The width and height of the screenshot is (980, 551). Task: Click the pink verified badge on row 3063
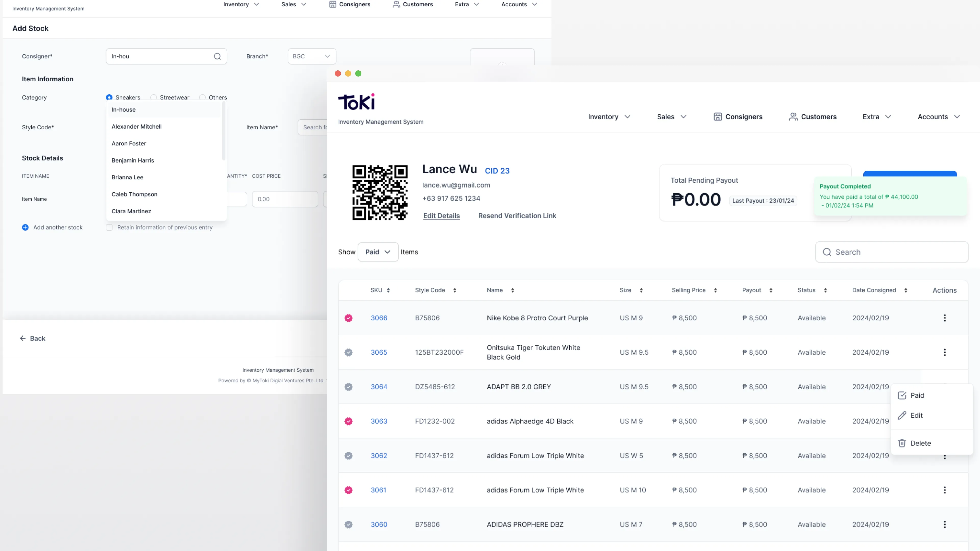(x=348, y=421)
